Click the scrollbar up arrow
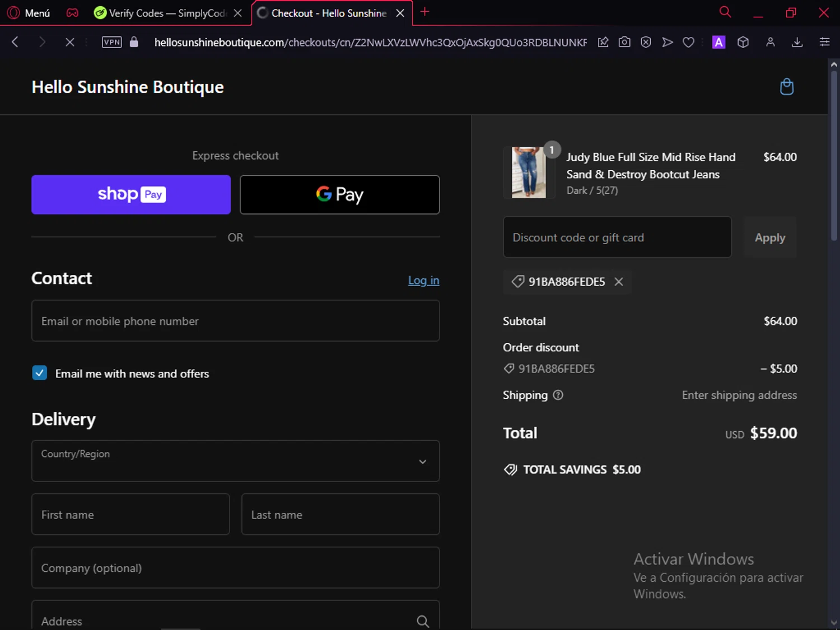 coord(833,64)
